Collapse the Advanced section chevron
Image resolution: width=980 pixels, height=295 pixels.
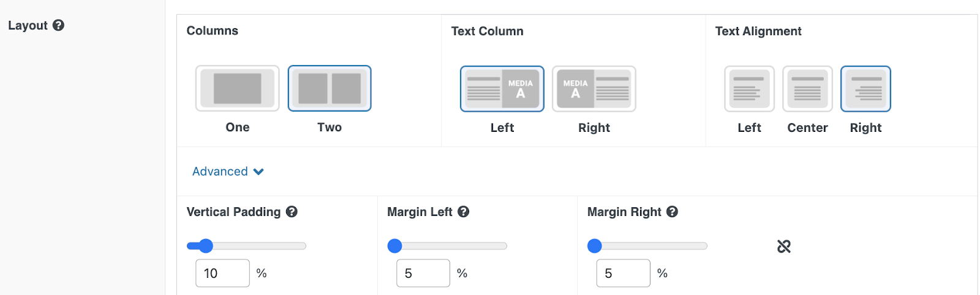pos(258,172)
